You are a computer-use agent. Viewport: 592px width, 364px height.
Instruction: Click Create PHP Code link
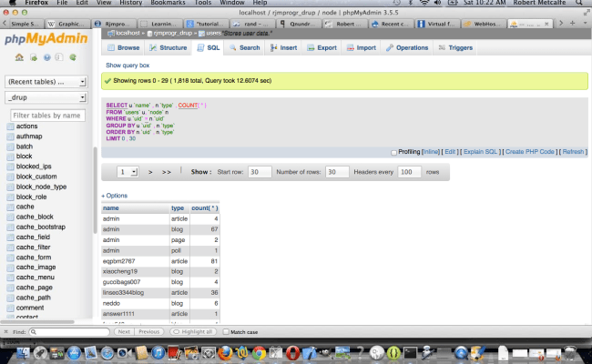coord(530,152)
